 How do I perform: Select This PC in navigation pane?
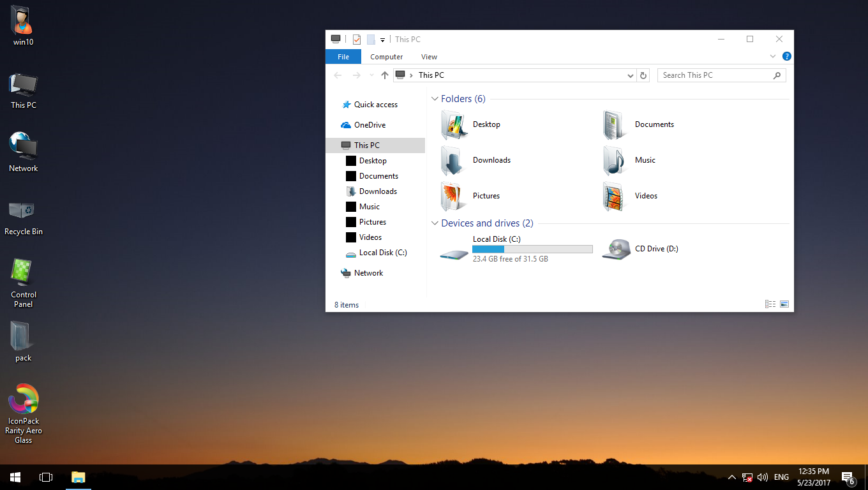375,145
